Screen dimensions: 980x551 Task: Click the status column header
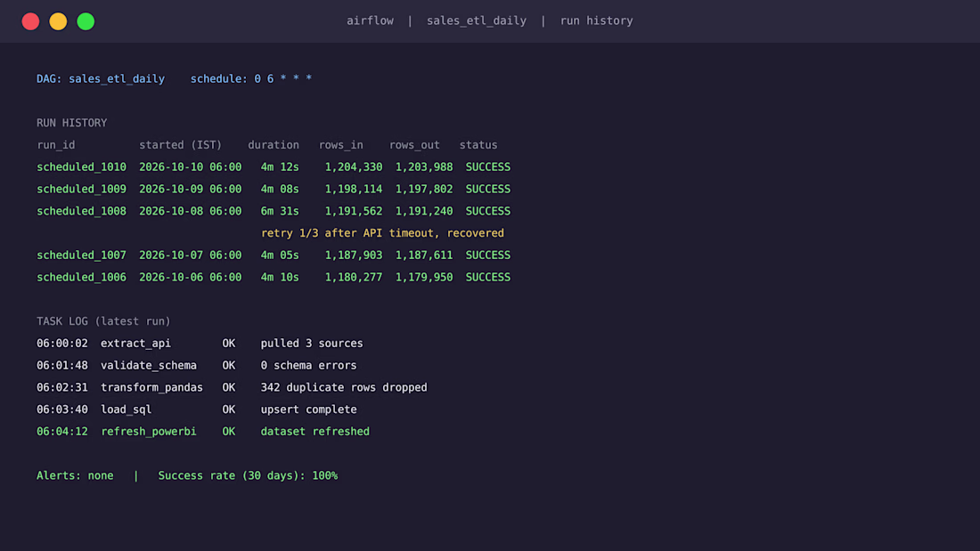(478, 145)
